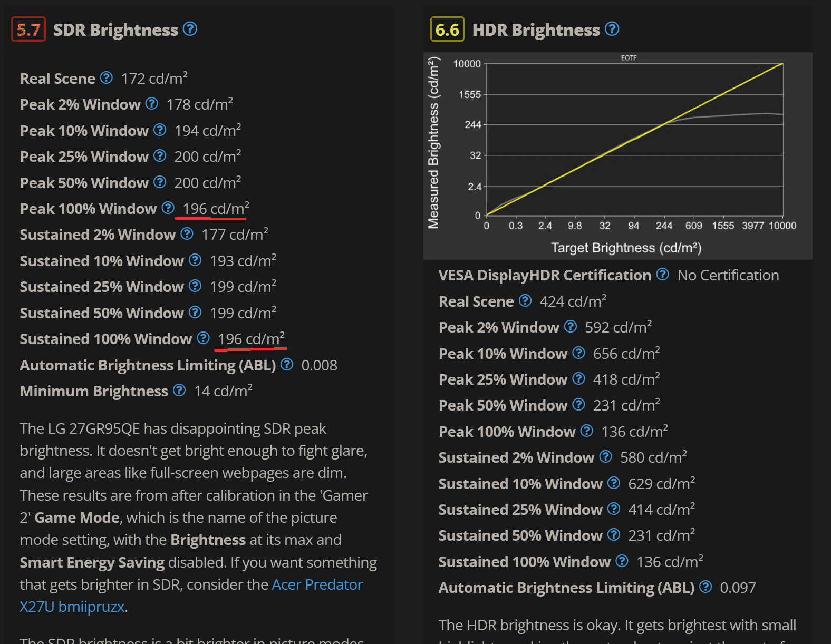831x644 pixels.
Task: Click the SDR Peak 10% value 194 cd/m²
Action: click(208, 130)
